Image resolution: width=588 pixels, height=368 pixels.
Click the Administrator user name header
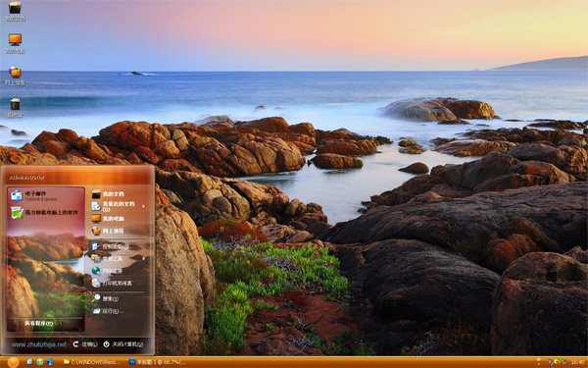click(x=27, y=178)
